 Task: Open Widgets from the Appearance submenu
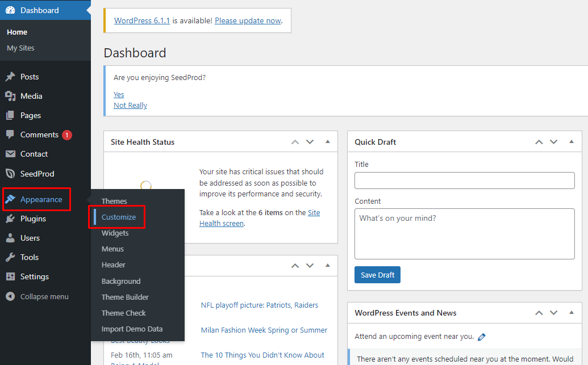115,233
